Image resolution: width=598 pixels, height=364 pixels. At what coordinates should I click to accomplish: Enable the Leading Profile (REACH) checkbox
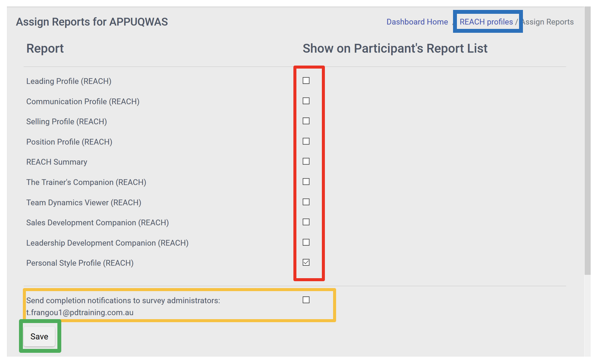coord(306,80)
